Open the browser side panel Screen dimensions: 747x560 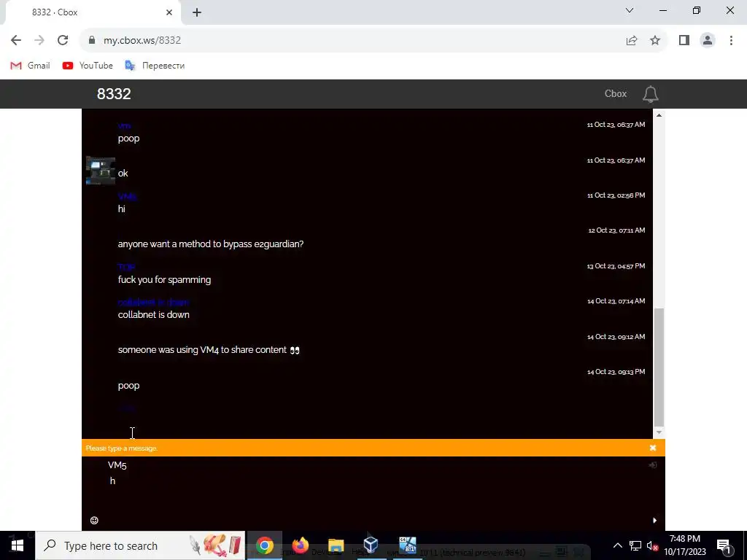click(684, 41)
